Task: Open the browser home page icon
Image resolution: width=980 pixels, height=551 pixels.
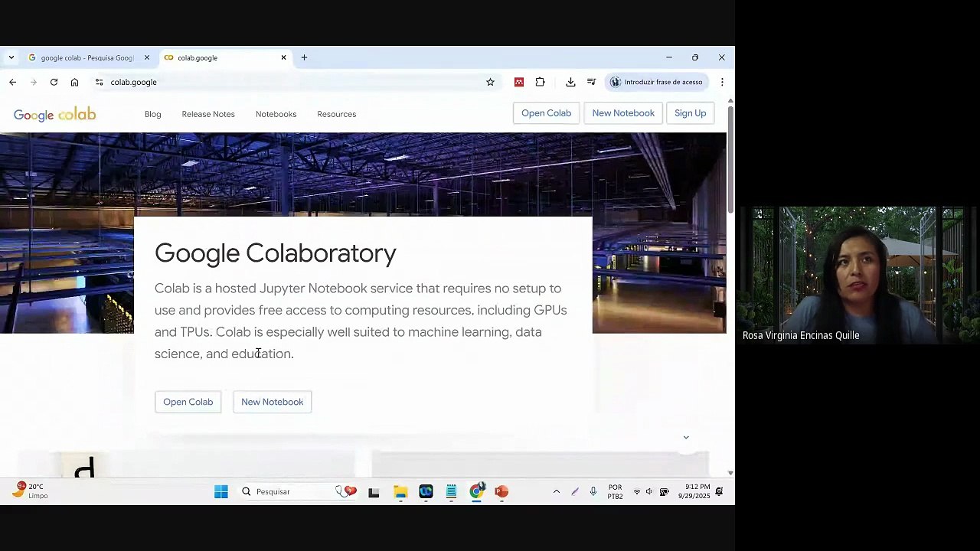Action: point(74,82)
